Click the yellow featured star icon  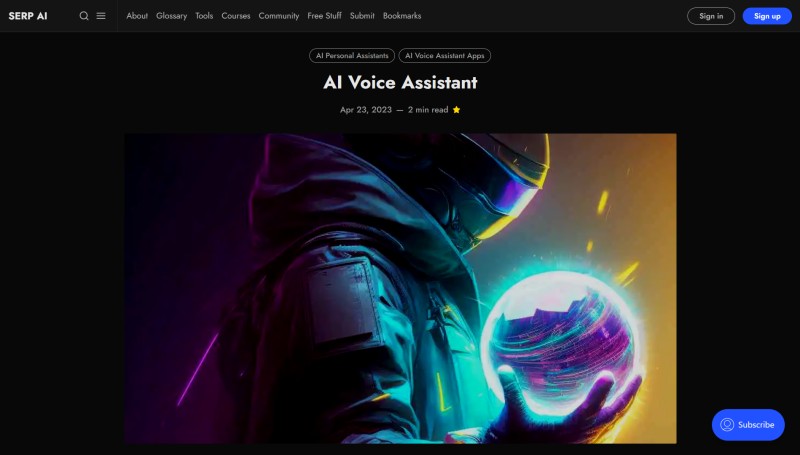click(456, 110)
